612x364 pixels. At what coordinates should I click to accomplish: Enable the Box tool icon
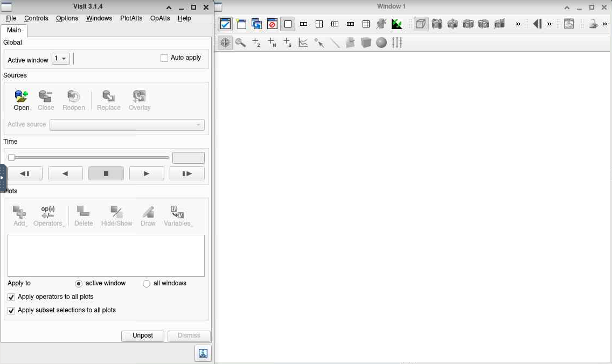tap(366, 43)
